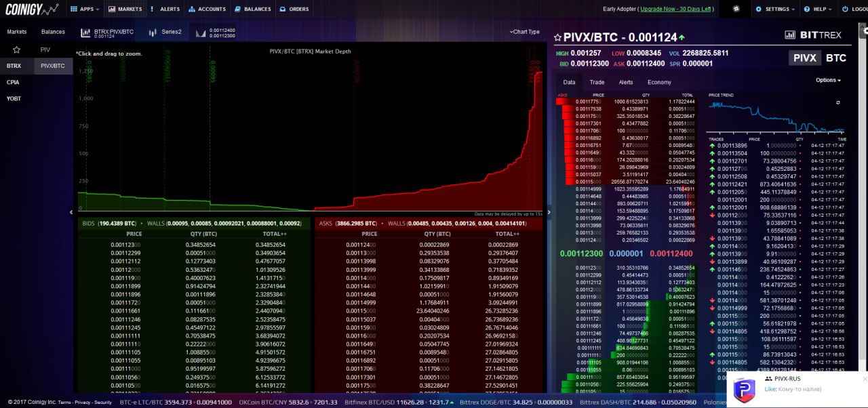Image resolution: width=868 pixels, height=408 pixels.
Task: Click green up arrow for trade 0.00113896
Action: click(x=712, y=146)
